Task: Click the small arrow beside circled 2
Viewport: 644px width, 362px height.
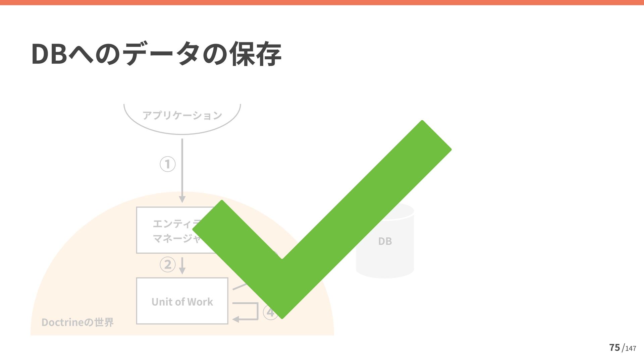Action: [x=182, y=265]
